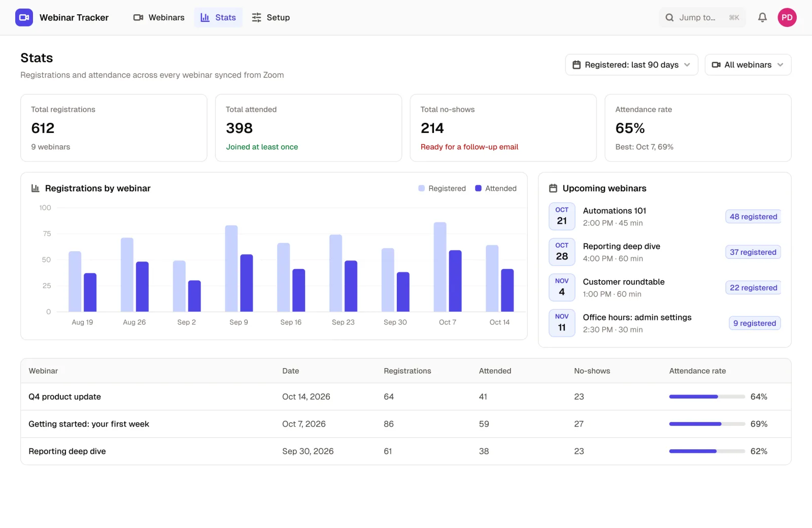812x528 pixels.
Task: Open the Registered: last 90 days dropdown
Action: (x=632, y=65)
